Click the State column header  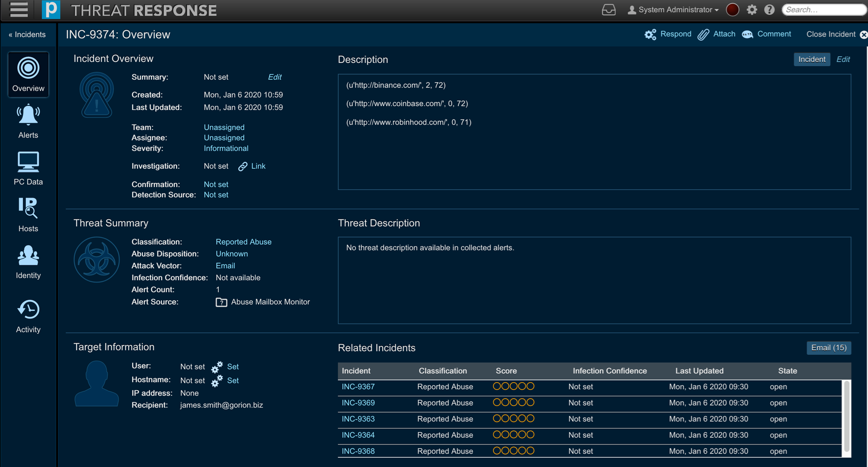[787, 371]
